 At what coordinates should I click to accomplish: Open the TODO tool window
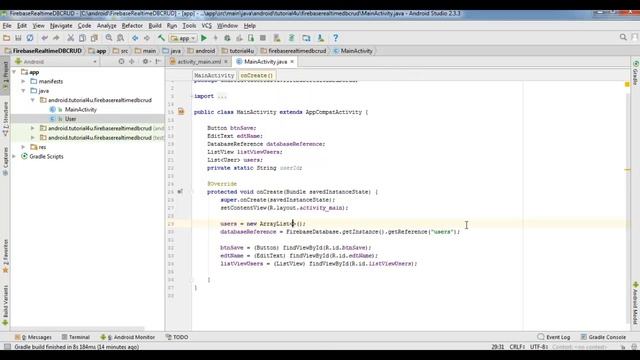tap(177, 337)
